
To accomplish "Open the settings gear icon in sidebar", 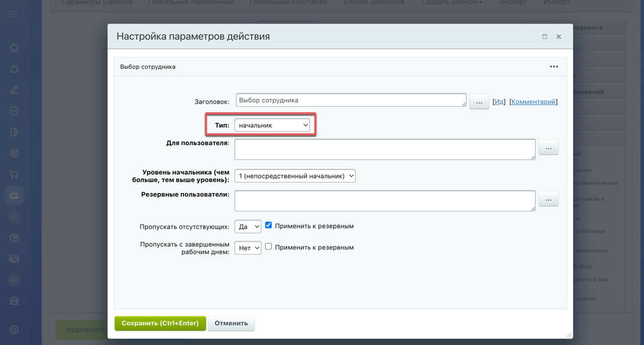I will (14, 330).
